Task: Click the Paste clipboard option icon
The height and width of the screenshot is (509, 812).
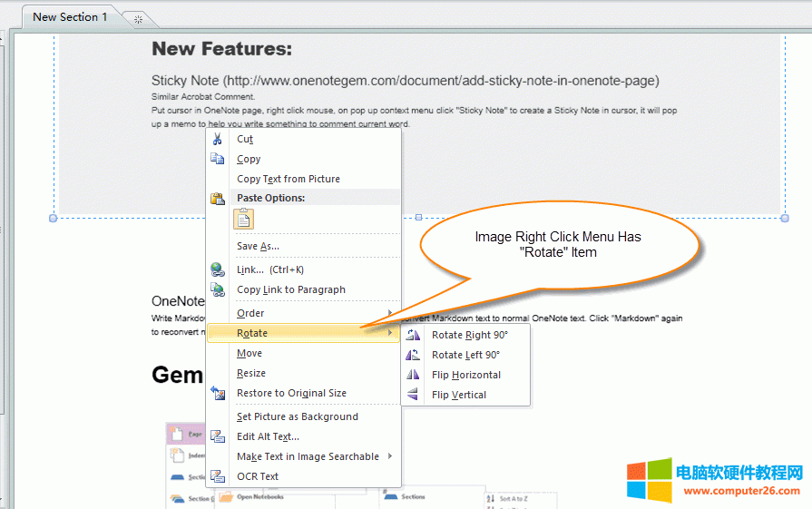Action: [x=243, y=219]
